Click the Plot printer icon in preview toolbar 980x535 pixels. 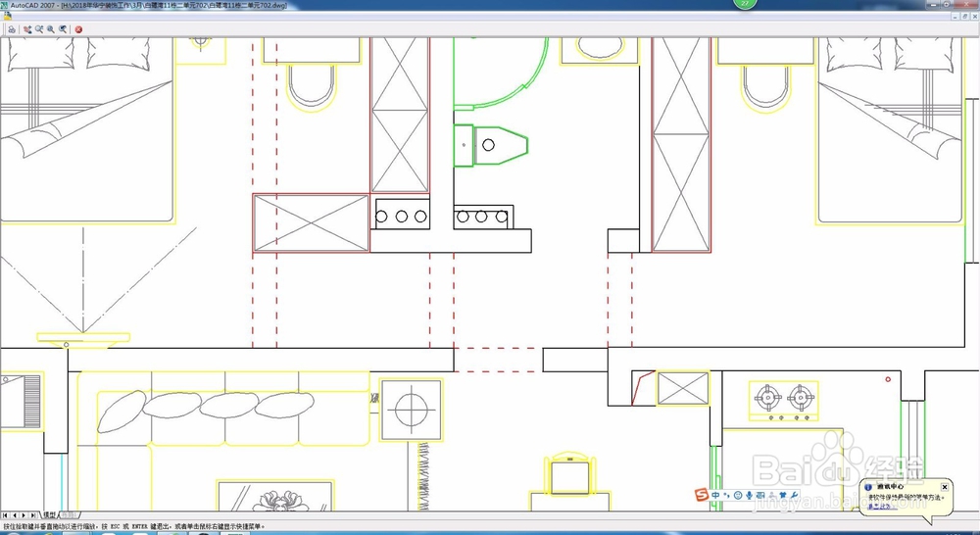pyautogui.click(x=12, y=29)
